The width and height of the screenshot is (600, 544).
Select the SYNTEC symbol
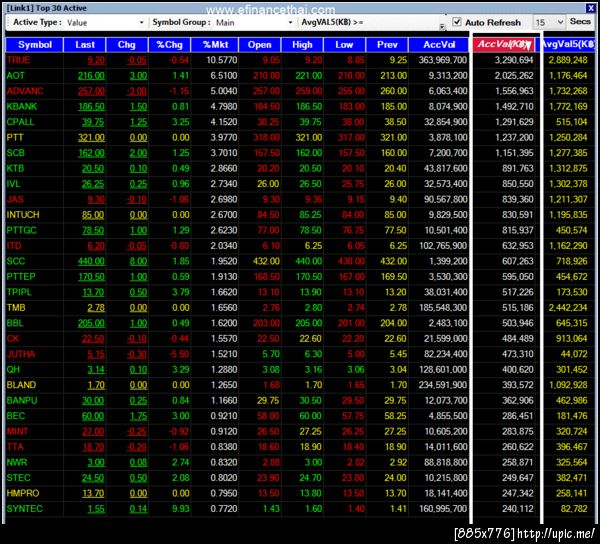[x=24, y=509]
